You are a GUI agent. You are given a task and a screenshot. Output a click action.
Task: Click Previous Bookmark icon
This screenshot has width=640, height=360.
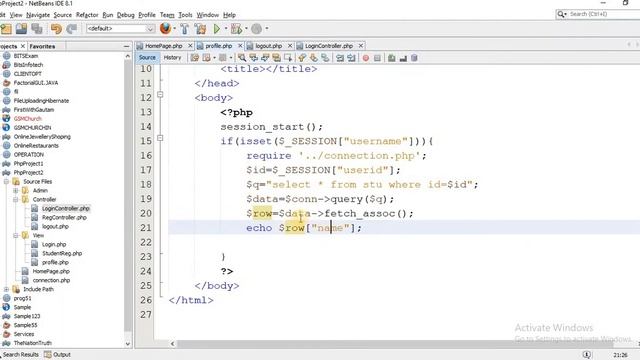pyautogui.click(x=302, y=58)
